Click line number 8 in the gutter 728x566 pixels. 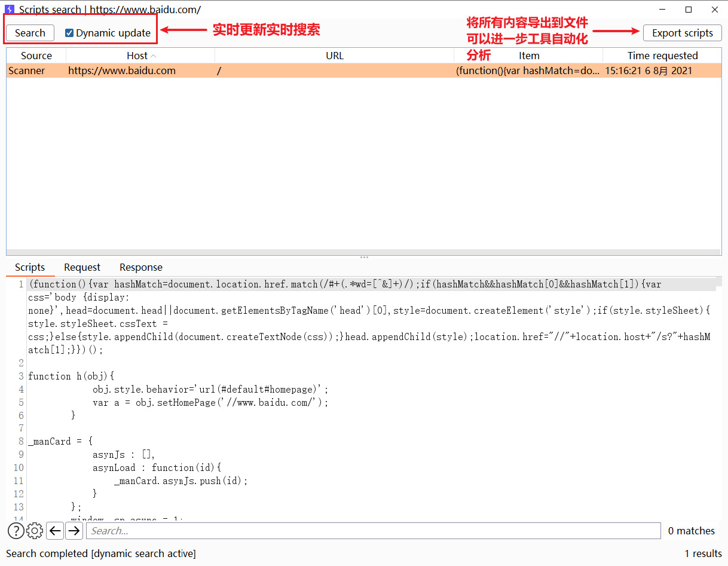pos(21,442)
